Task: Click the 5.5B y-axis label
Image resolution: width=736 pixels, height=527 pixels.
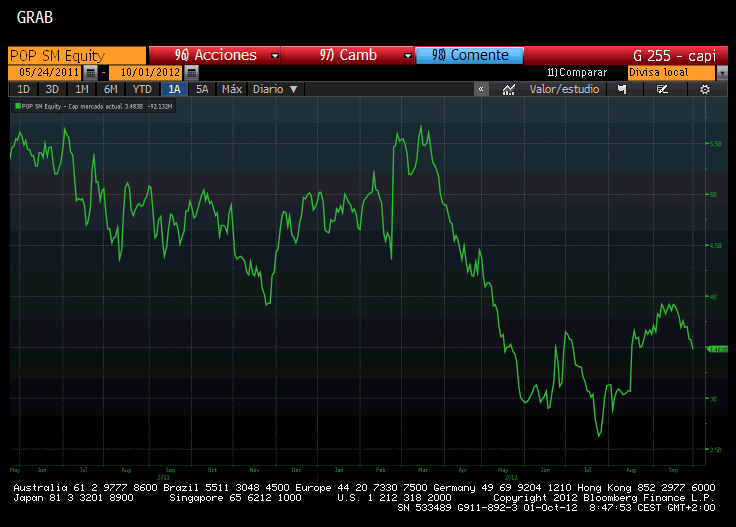Action: coord(716,144)
